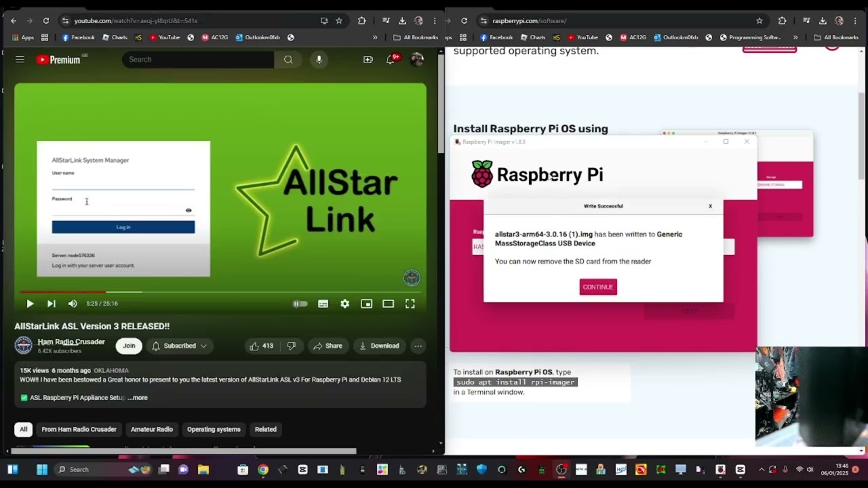868x488 pixels.
Task: Open All Bookmarks folder in left browser
Action: tap(415, 37)
